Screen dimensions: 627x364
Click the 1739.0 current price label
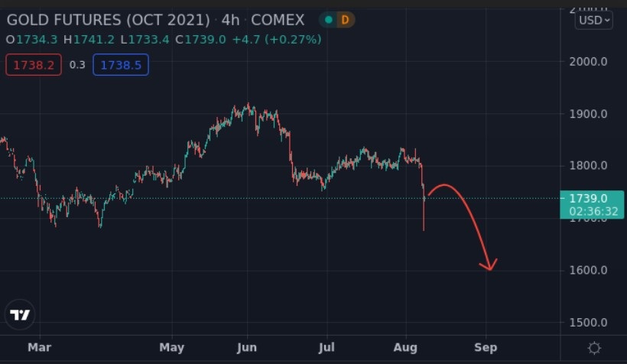[591, 198]
